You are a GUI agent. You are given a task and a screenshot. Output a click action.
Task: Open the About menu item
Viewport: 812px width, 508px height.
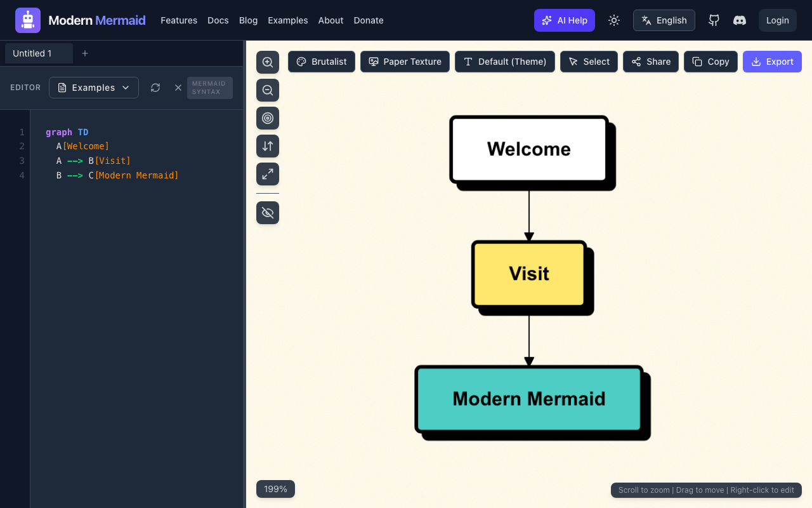tap(331, 20)
